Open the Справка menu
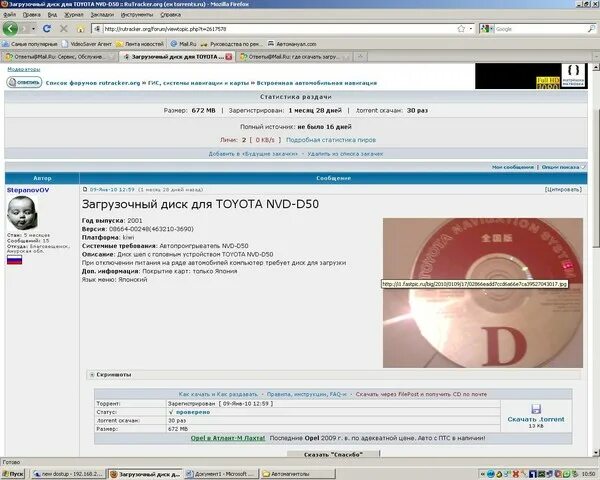 click(x=170, y=15)
